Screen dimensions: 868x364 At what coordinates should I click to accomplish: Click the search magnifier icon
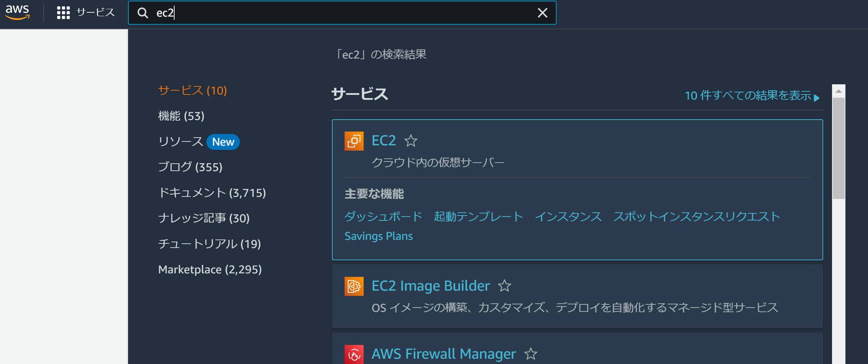143,13
